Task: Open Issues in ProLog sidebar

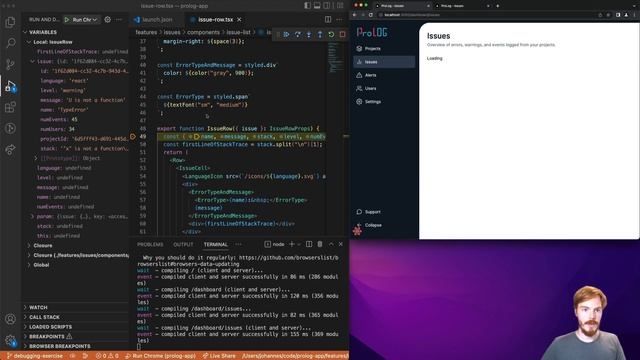Action: (384, 62)
